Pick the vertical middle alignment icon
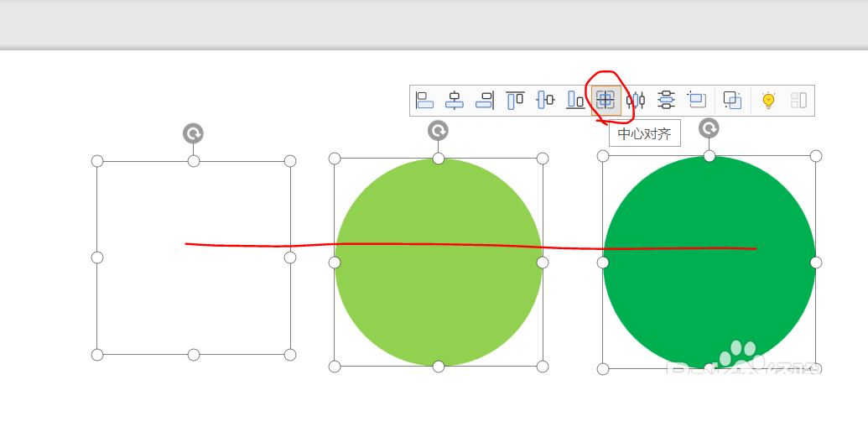The height and width of the screenshot is (432, 868). click(545, 101)
